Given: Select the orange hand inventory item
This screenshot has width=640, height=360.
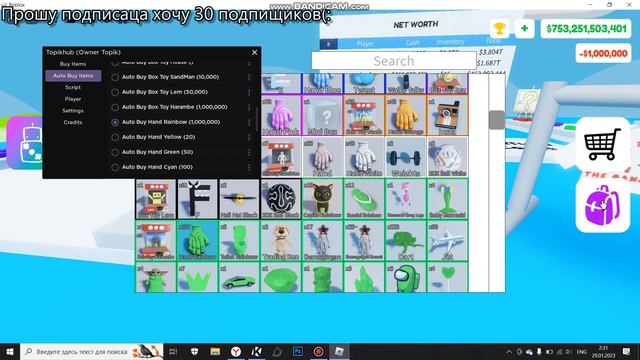Looking at the screenshot, I should [405, 116].
